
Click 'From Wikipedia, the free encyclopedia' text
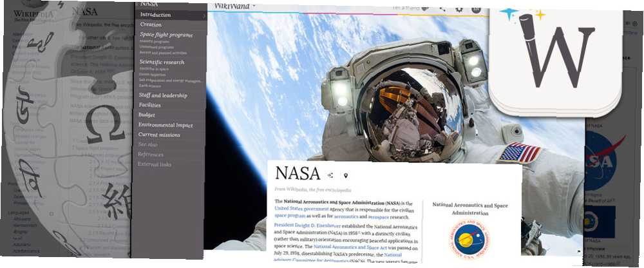(313, 190)
